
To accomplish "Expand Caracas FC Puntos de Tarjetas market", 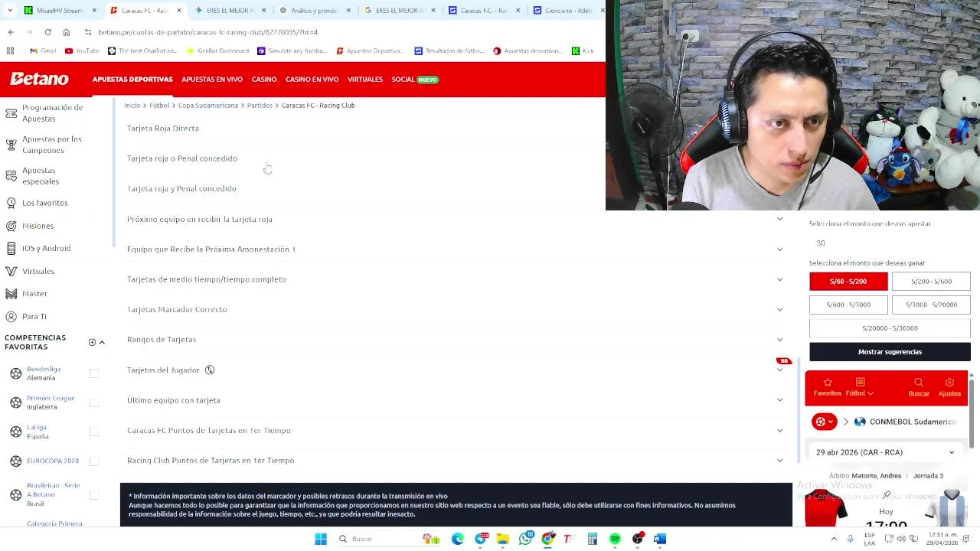I will [x=456, y=430].
